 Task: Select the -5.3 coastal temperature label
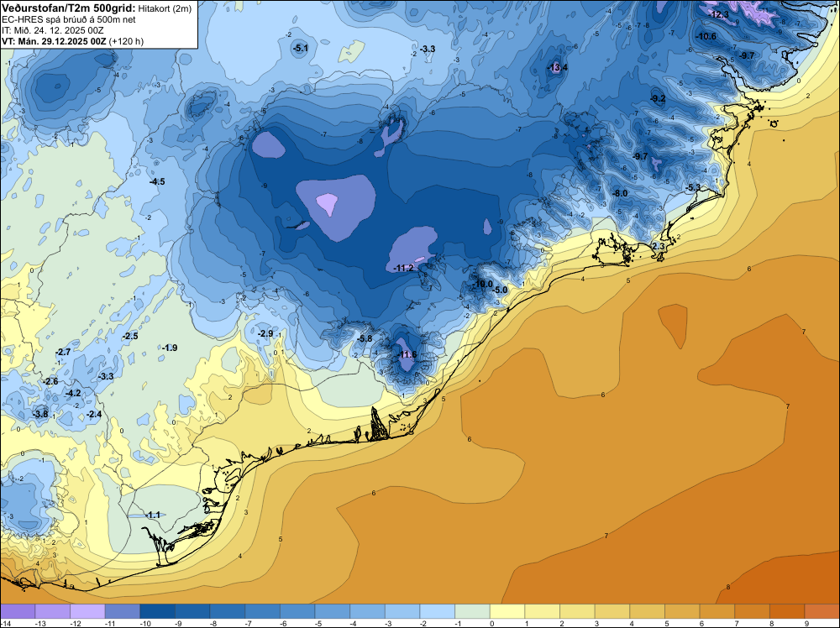[x=693, y=187]
